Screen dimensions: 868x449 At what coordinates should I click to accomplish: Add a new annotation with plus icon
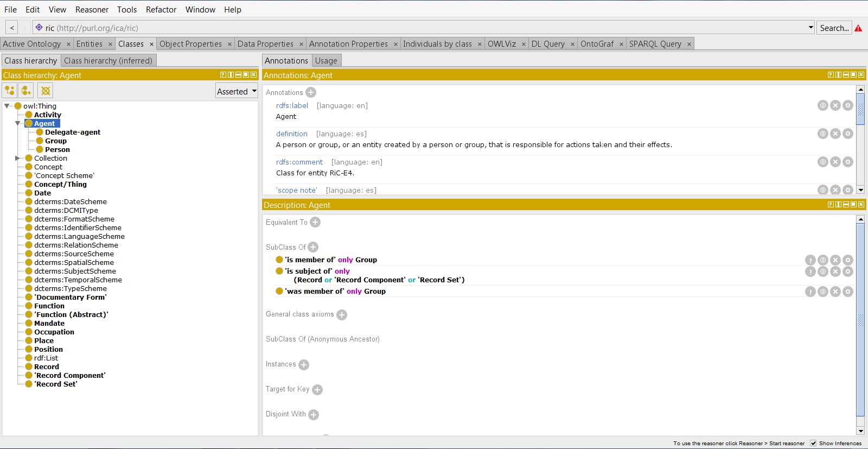[x=311, y=93]
